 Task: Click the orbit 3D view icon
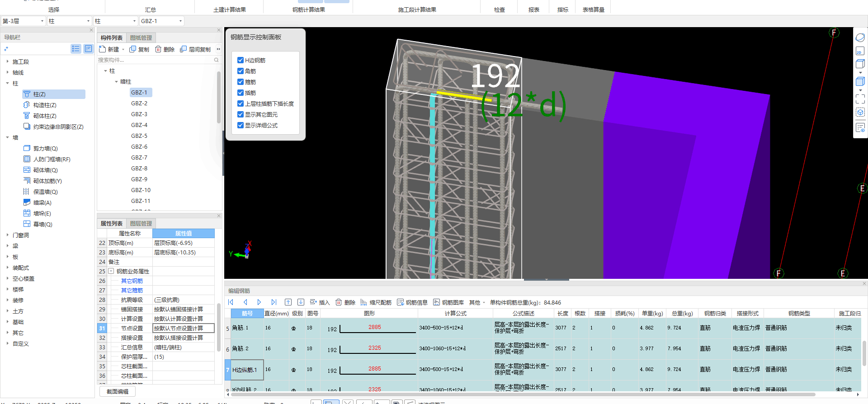tap(860, 38)
